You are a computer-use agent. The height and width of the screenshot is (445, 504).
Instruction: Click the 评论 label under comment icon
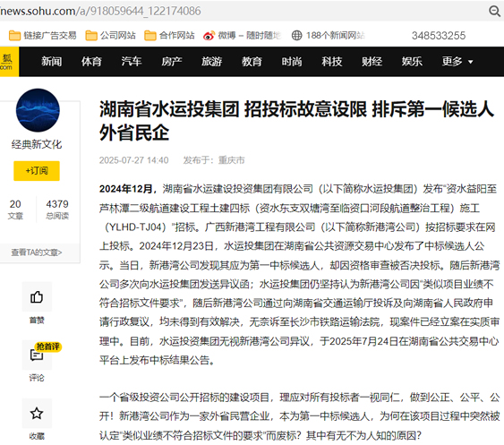click(37, 378)
